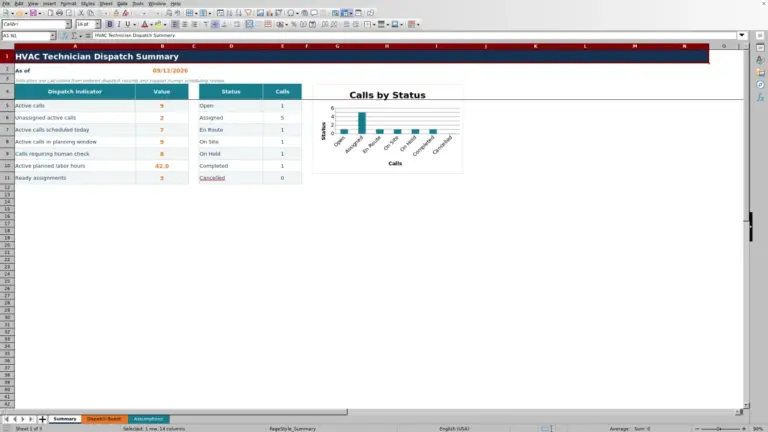Click the Merge and Center Cells icon

pyautogui.click(x=249, y=24)
